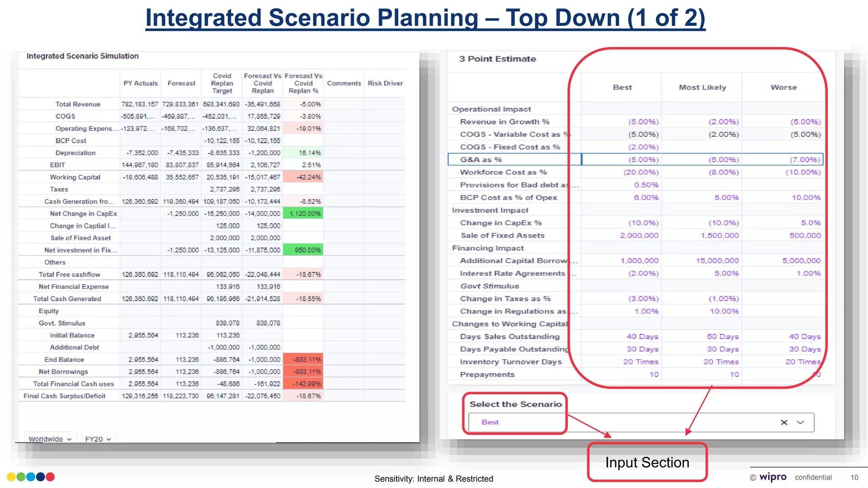Screen dimensions: 868x488
Task: Select the Investment Impact section heading
Action: point(490,210)
